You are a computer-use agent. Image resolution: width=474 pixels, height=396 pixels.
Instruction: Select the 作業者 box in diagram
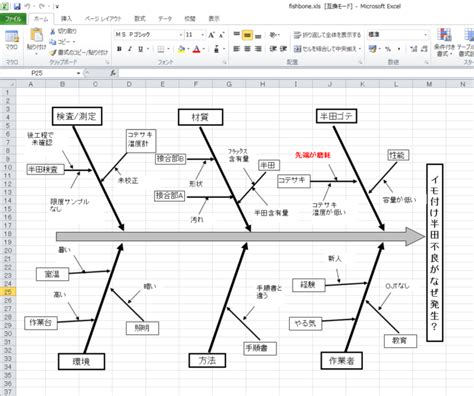click(x=342, y=360)
